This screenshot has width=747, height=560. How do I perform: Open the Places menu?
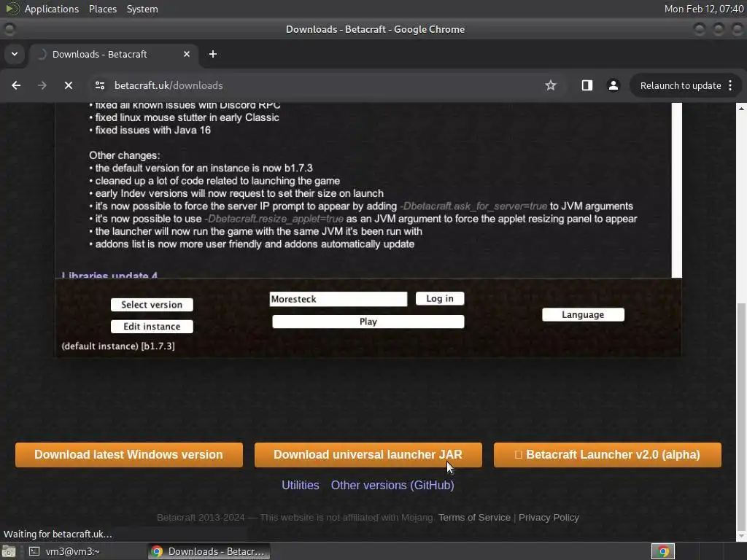102,9
